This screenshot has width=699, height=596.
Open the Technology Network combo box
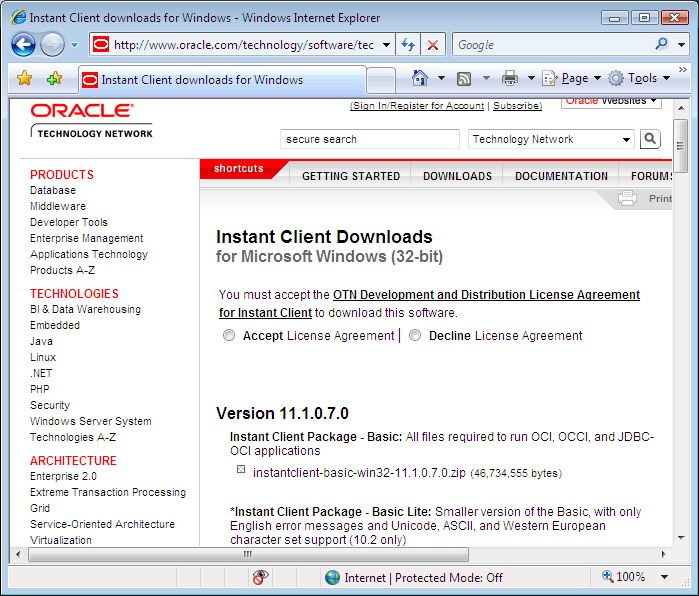click(x=551, y=139)
